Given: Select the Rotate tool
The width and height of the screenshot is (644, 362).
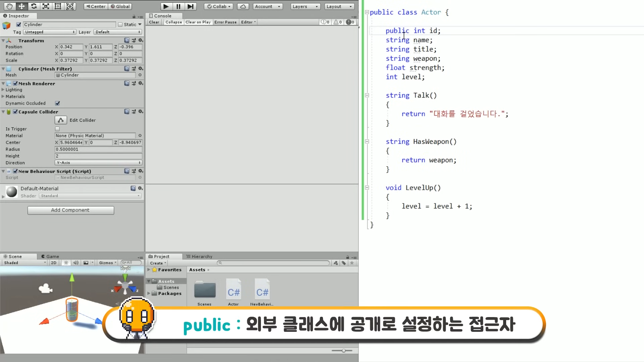Looking at the screenshot, I should pos(34,6).
